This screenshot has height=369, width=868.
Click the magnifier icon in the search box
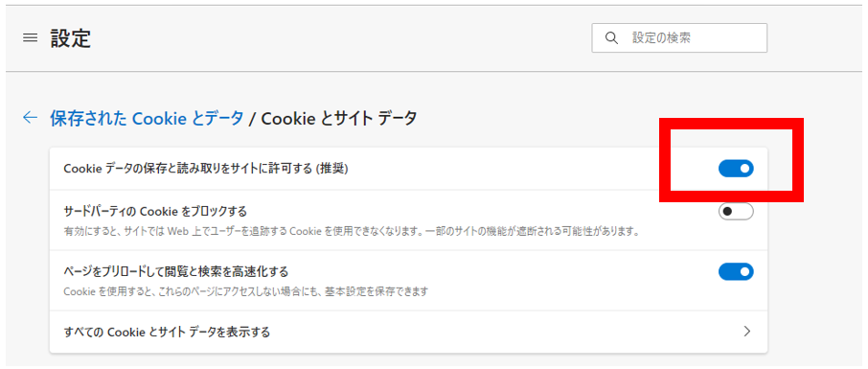611,37
